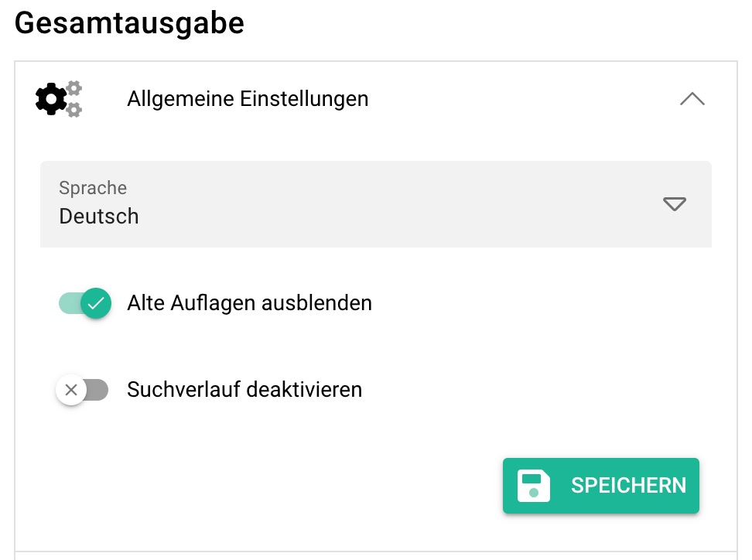Select the Gesamtausgabe heading
The width and height of the screenshot is (752, 560).
tap(128, 22)
